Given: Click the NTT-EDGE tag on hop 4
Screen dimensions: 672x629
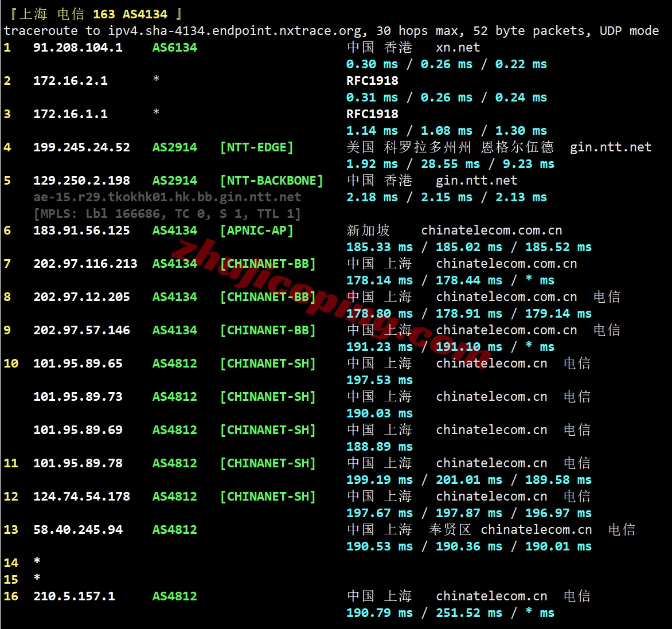Looking at the screenshot, I should coord(256,147).
